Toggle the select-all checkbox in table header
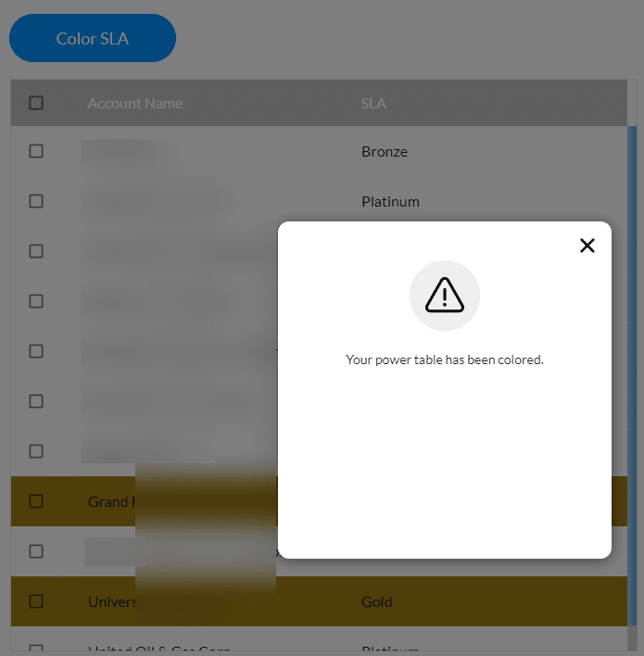644x656 pixels. coord(36,103)
